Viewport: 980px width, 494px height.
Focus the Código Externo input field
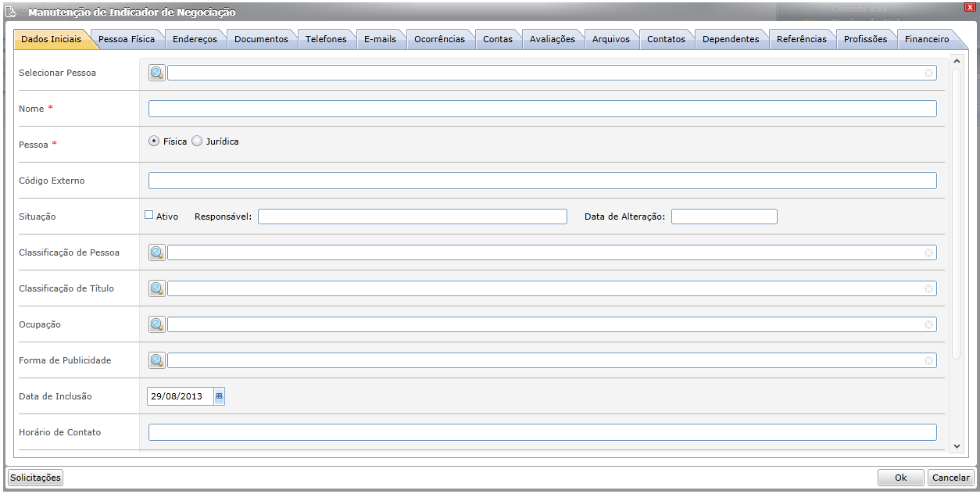[542, 181]
